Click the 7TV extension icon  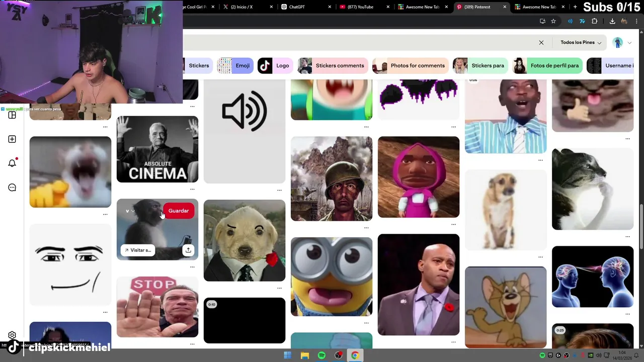click(x=582, y=21)
